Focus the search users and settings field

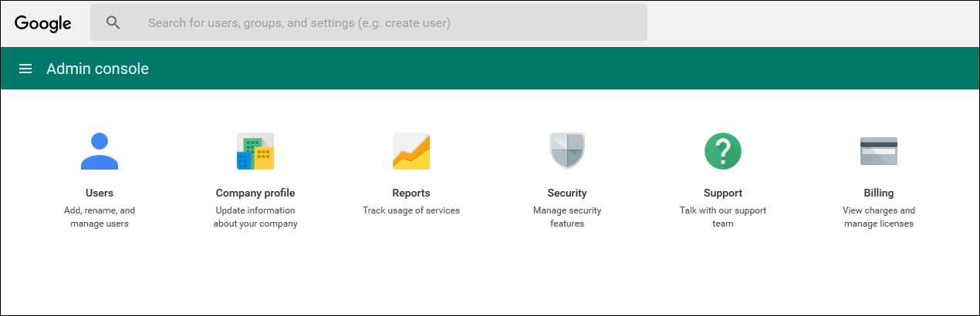(x=369, y=22)
